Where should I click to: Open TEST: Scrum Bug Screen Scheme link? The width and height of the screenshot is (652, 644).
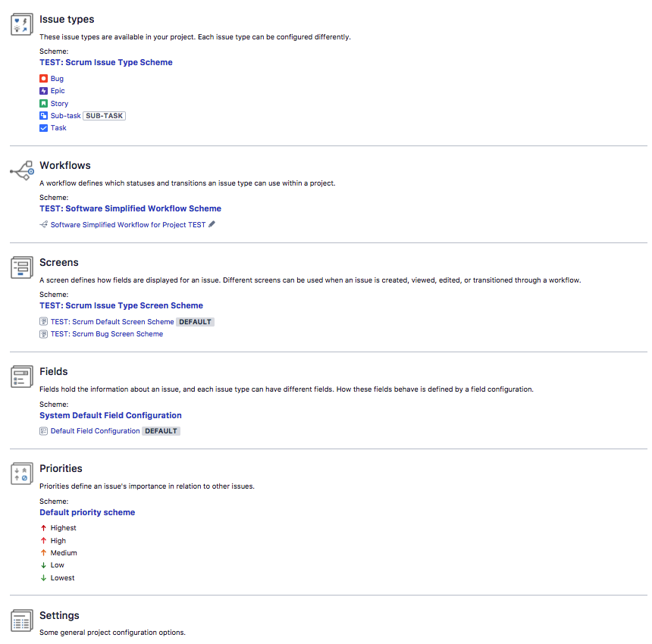(107, 334)
